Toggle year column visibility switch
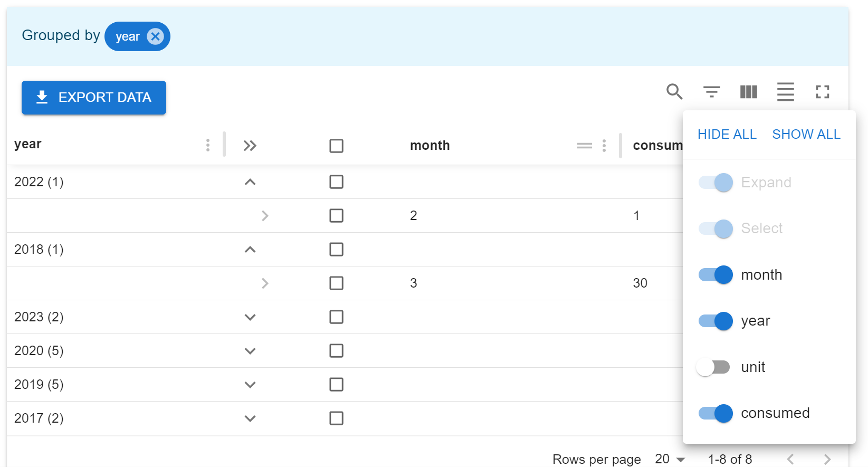Screen dimensions: 868x467 click(716, 321)
